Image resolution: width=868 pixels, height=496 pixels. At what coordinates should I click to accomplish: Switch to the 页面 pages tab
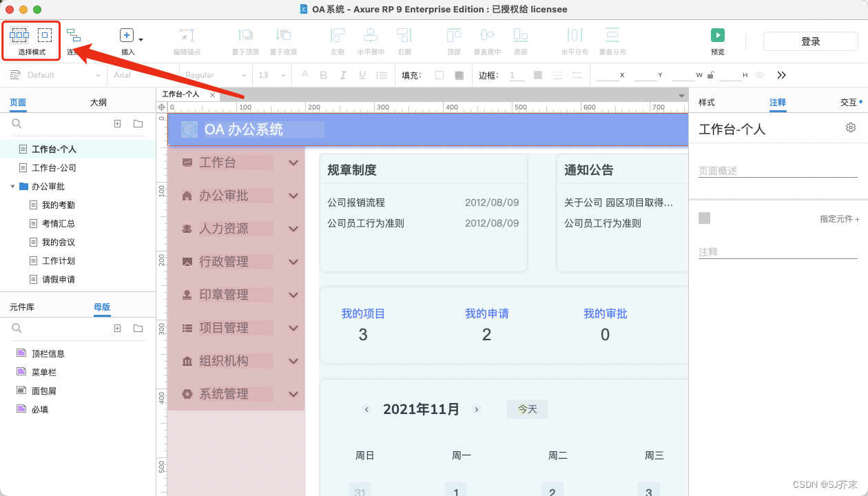(18, 103)
